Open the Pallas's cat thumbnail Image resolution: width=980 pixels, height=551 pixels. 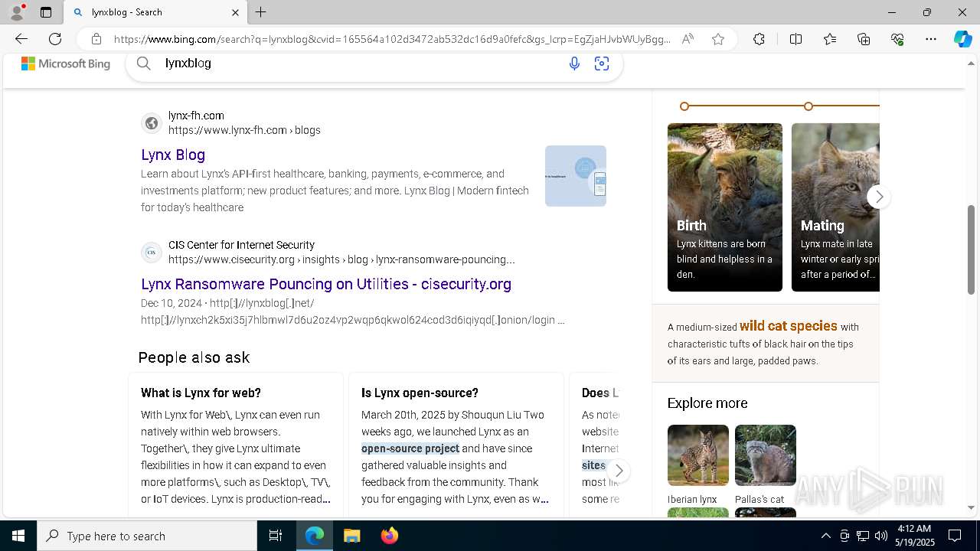[x=766, y=455]
